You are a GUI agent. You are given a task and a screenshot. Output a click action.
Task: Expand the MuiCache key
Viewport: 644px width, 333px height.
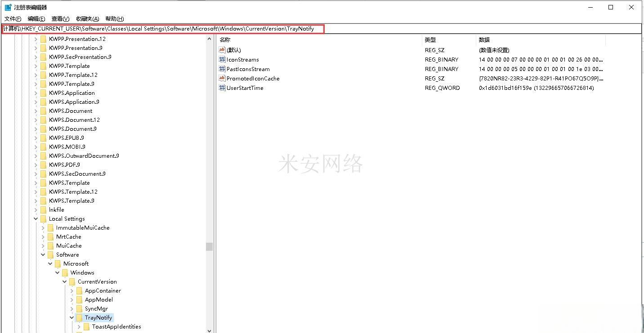(x=43, y=246)
